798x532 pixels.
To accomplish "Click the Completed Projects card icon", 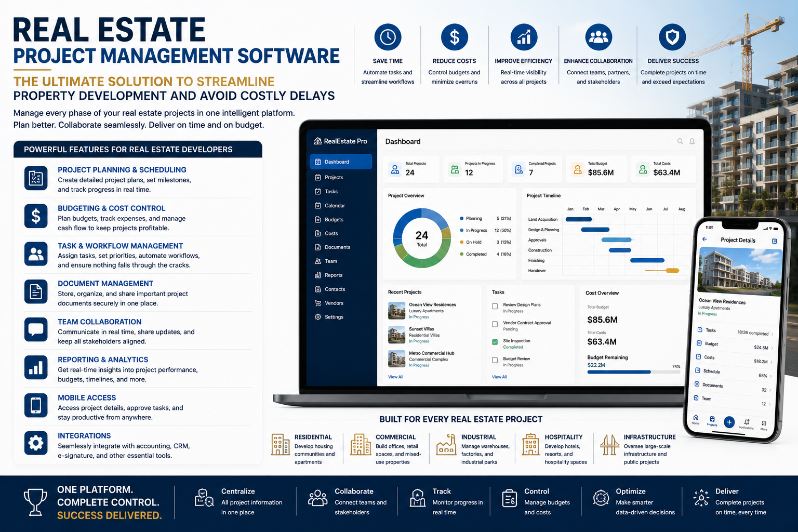I will pyautogui.click(x=518, y=169).
